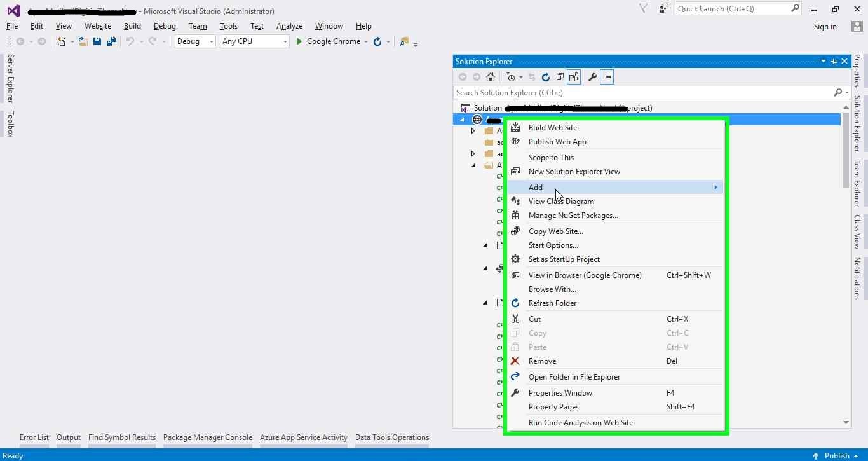Screen dimensions: 868x461
Task: Switch to the Error List tab
Action: [x=34, y=437]
